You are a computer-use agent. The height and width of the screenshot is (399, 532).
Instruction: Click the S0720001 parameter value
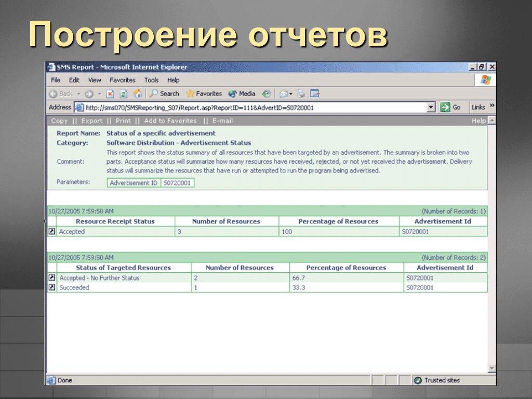[177, 183]
